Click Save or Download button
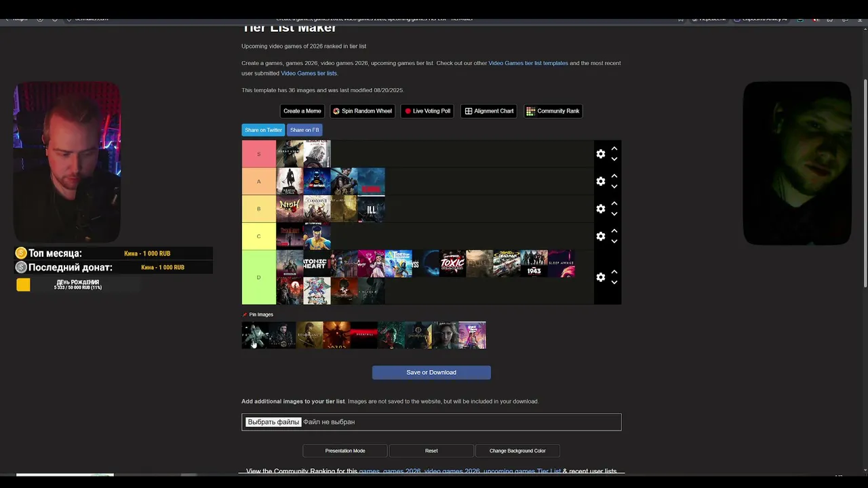Viewport: 868px width, 488px height. coord(431,372)
